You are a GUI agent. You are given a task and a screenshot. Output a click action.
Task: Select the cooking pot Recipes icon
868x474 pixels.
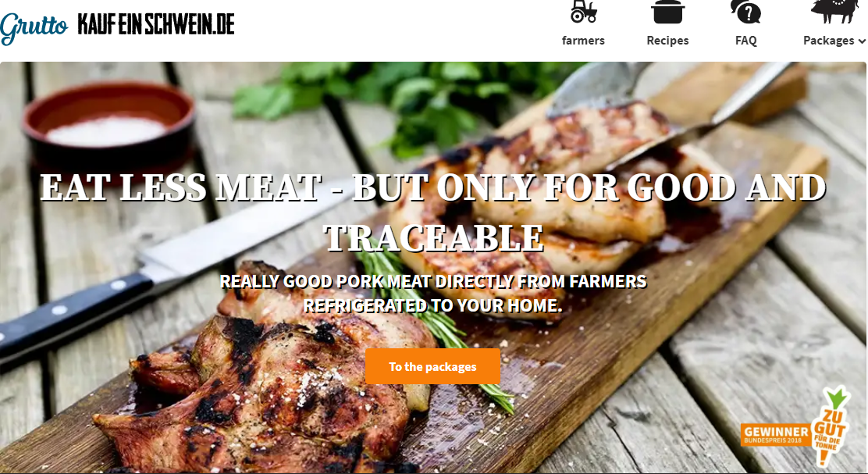[667, 12]
